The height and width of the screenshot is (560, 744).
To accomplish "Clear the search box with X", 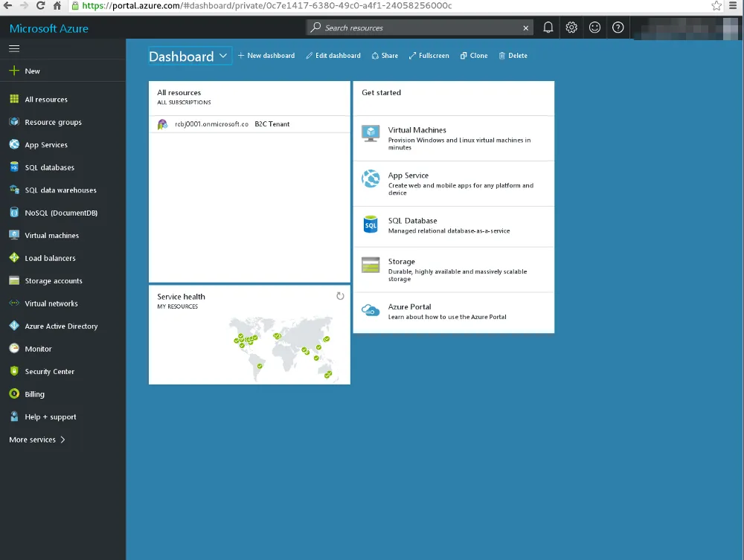I will pos(526,28).
